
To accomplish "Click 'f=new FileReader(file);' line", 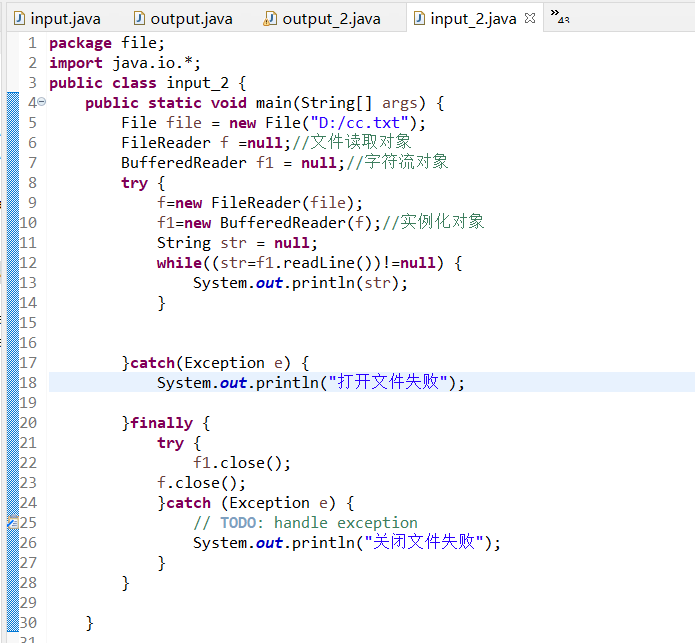I will (260, 203).
